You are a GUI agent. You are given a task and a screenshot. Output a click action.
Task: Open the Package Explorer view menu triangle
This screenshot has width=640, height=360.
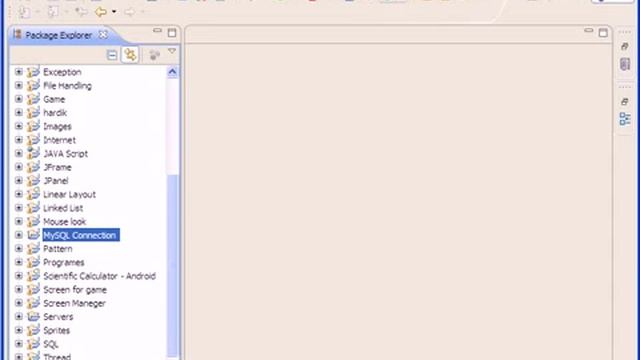tap(172, 51)
